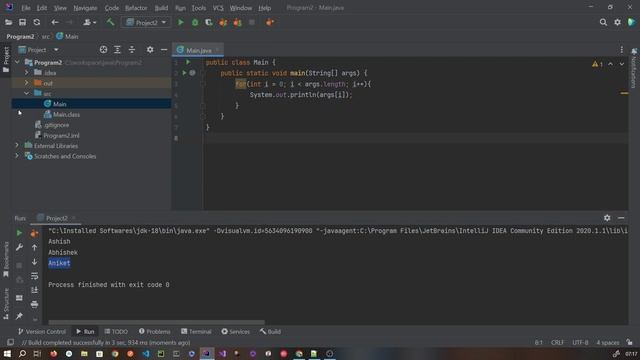Open the File menu
The height and width of the screenshot is (360, 640).
[26, 8]
